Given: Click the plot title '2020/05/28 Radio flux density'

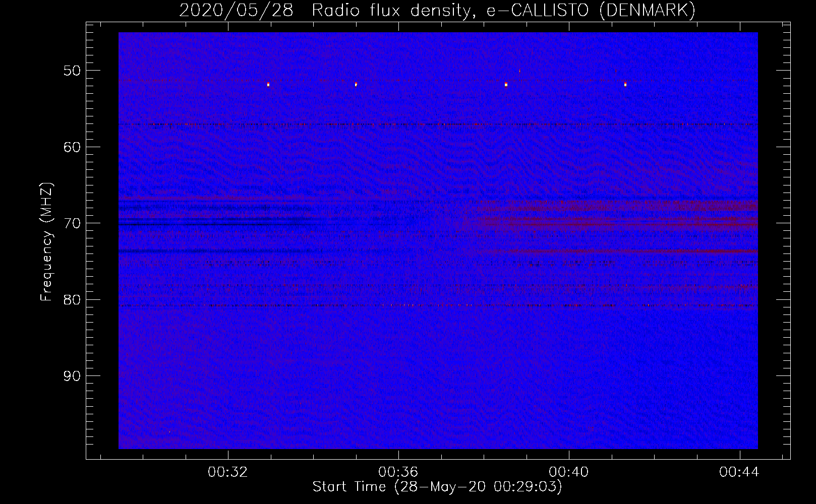Looking at the screenshot, I should click(x=327, y=11).
